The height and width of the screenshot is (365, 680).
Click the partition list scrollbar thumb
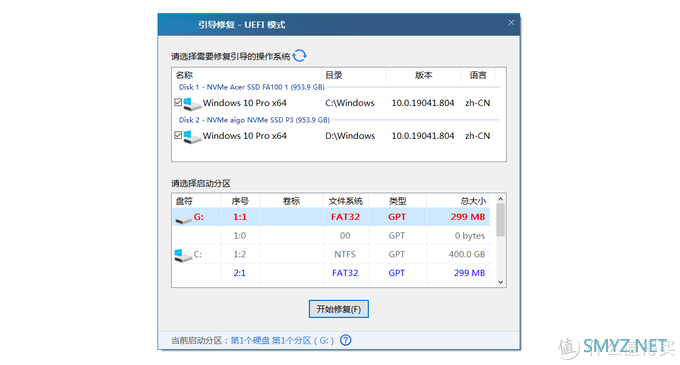[x=500, y=220]
